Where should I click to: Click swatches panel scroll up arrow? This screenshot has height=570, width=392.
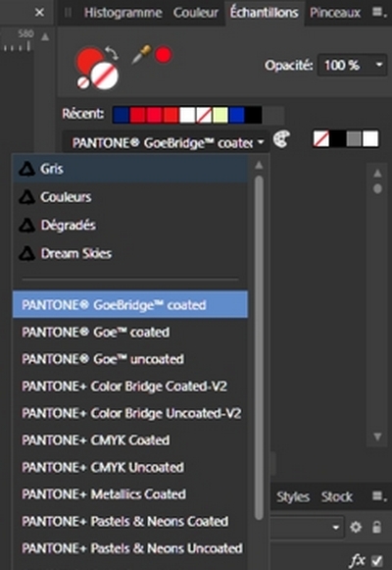tap(377, 174)
